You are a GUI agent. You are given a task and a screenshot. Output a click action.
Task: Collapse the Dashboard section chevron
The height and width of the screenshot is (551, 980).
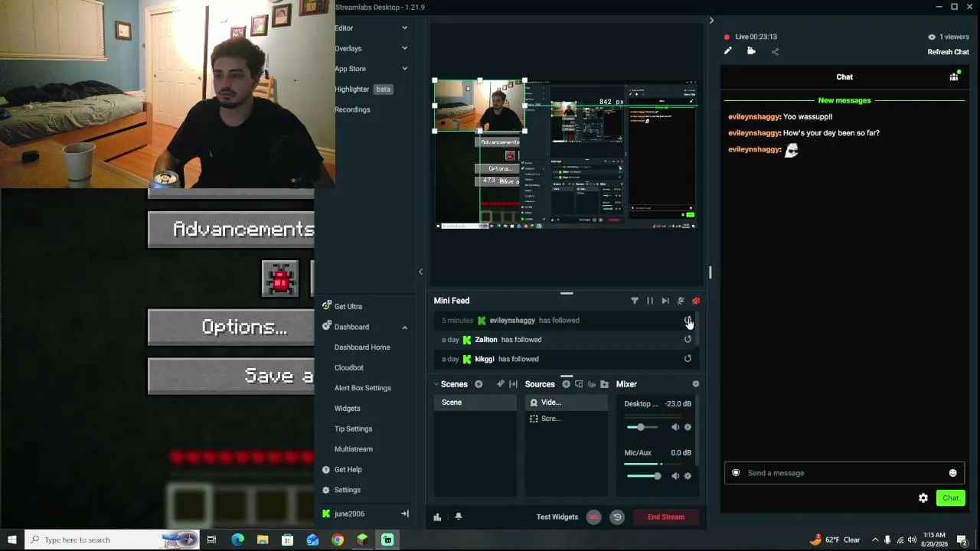click(x=404, y=328)
